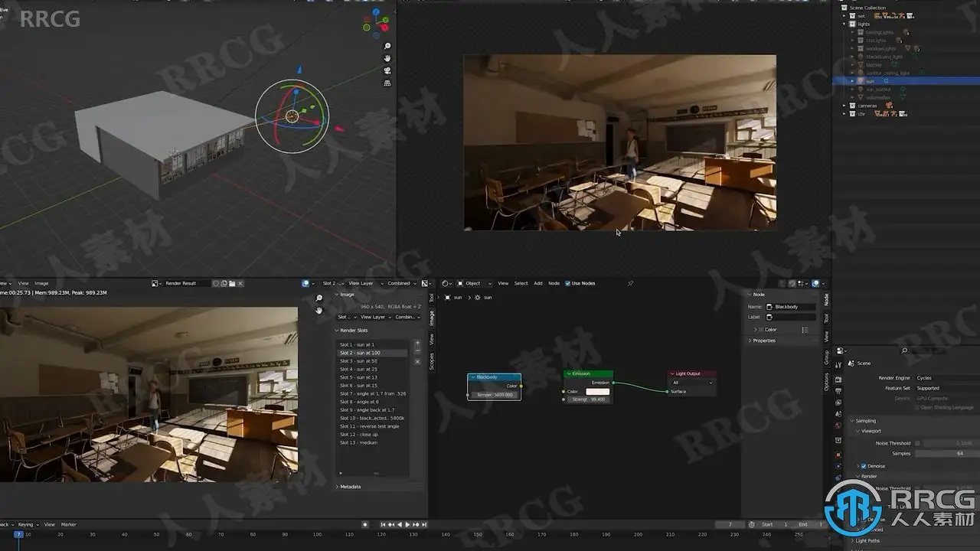The image size is (980, 551).
Task: Click the Color socket list icon in Node panel
Action: pyautogui.click(x=805, y=330)
